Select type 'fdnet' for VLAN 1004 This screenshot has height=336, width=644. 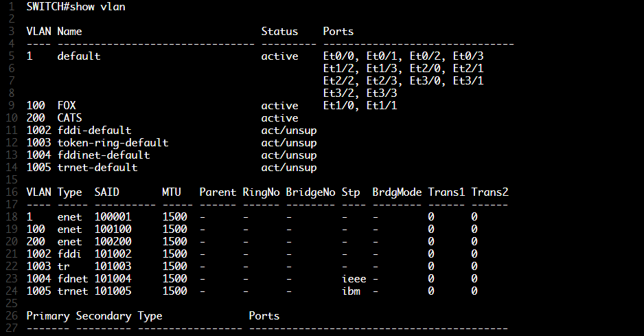point(73,278)
